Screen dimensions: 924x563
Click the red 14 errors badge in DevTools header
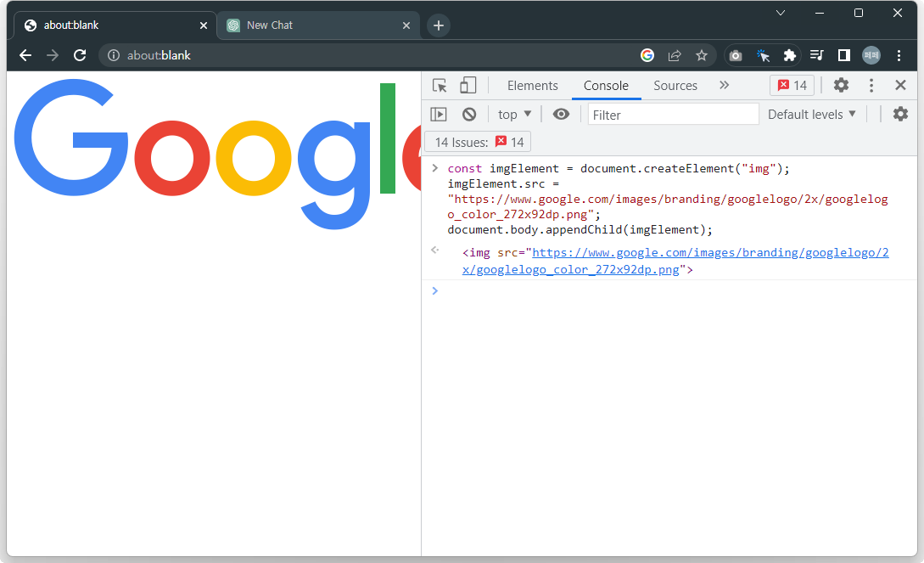click(792, 86)
